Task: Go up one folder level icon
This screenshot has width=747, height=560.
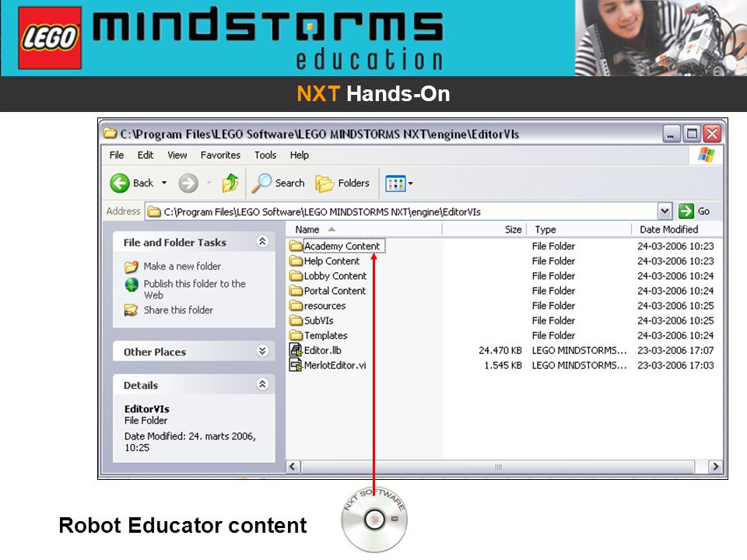Action: (230, 183)
